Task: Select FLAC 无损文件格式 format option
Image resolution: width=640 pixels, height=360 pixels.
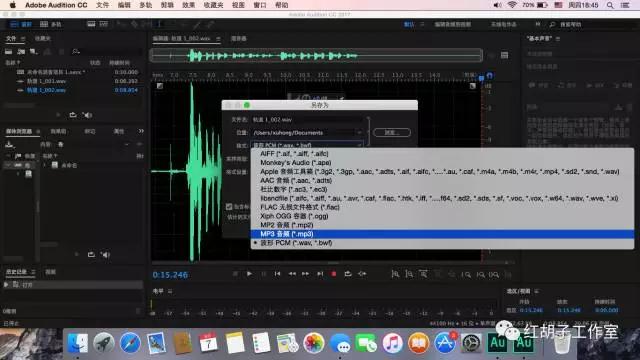Action: click(x=442, y=207)
